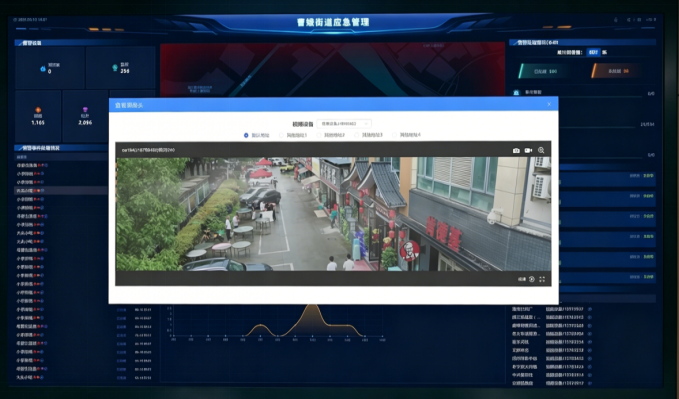
Task: Click the teal icon beside value 256
Action: pos(115,68)
